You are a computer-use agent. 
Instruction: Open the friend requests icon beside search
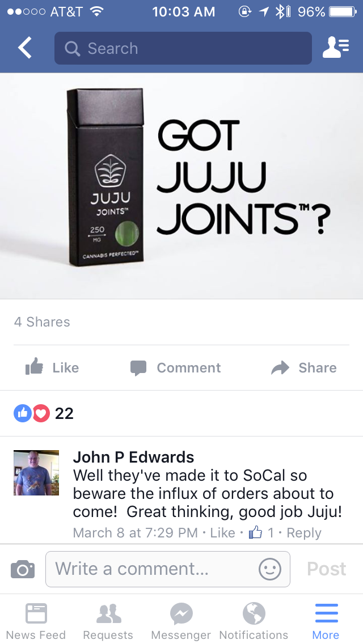(x=336, y=48)
